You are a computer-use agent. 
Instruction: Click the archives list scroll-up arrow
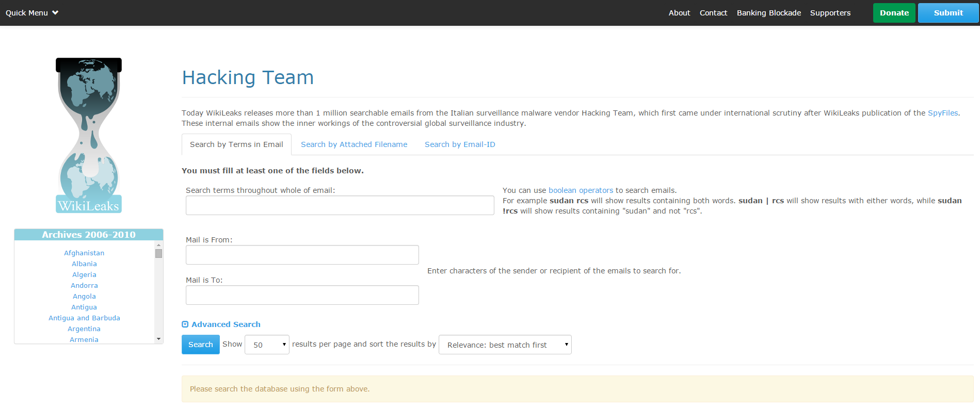pos(158,245)
